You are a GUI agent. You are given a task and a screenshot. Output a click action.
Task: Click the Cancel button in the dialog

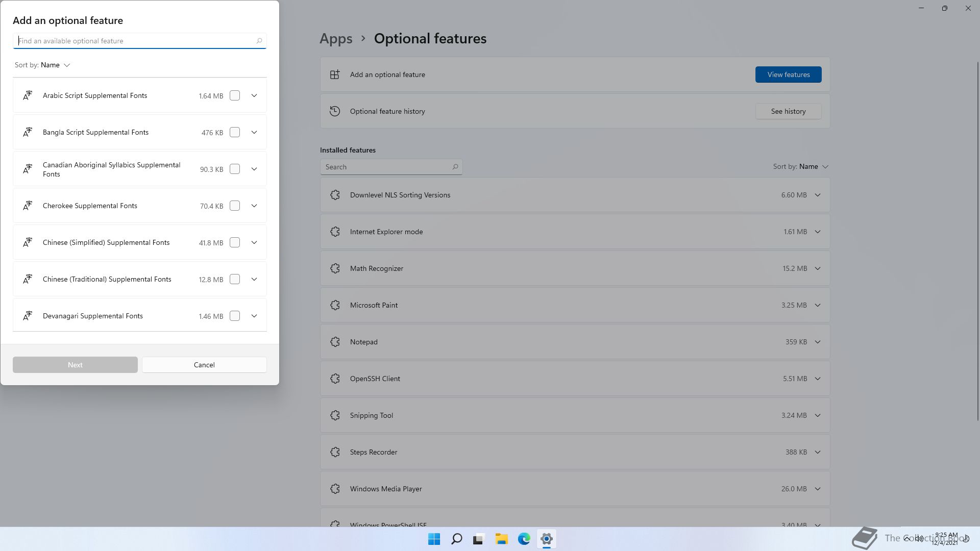[204, 365]
